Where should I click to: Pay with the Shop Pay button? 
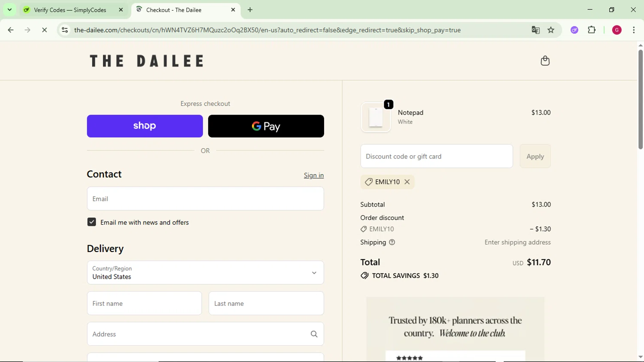[x=145, y=126]
